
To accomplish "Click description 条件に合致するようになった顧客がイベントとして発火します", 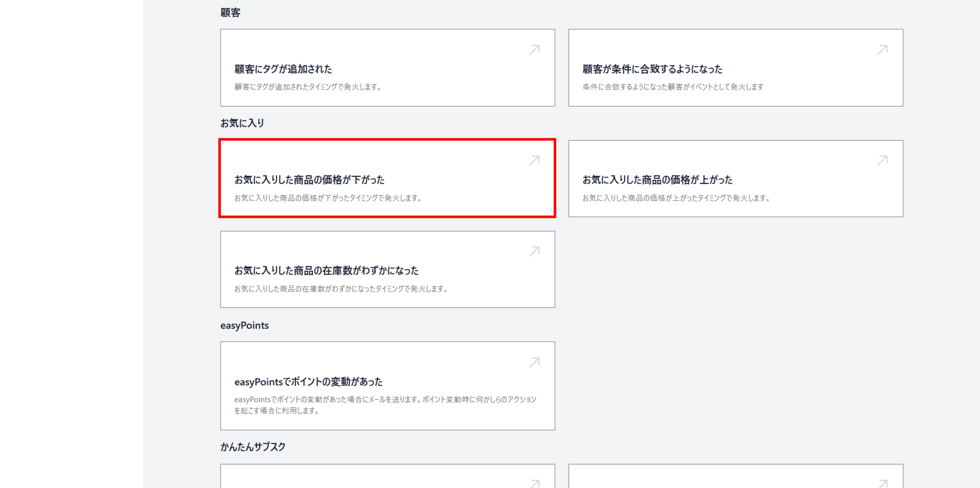I will point(673,87).
